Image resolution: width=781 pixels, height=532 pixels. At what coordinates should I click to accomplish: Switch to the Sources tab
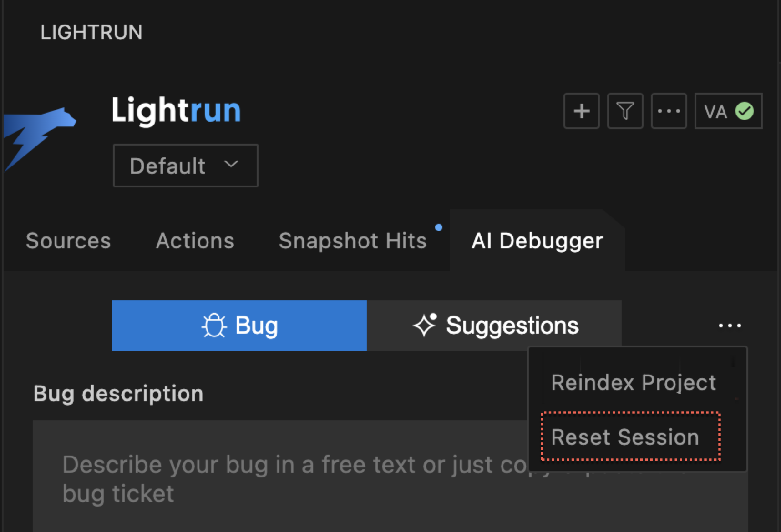[68, 241]
